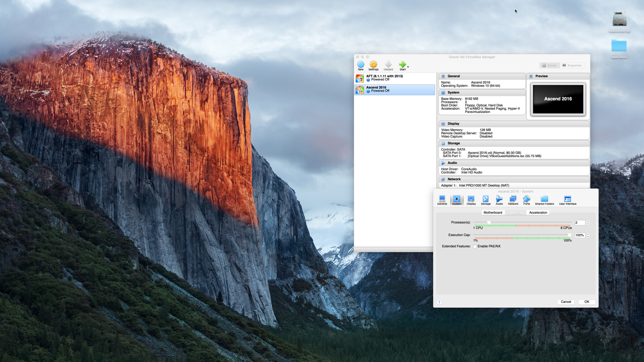Click the Ascend 2016 Windows 10 VM icon

pos(360,89)
